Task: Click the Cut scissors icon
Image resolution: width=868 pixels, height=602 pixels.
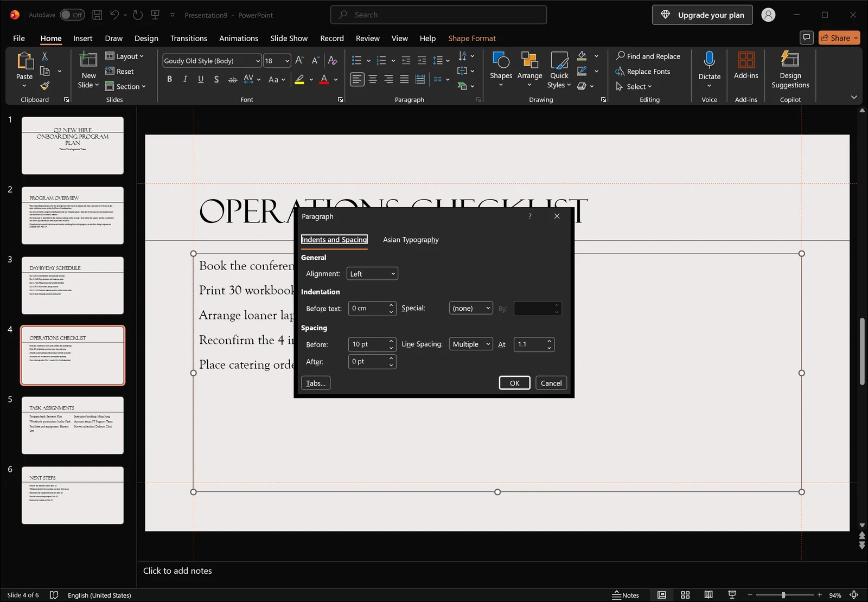Action: point(44,56)
